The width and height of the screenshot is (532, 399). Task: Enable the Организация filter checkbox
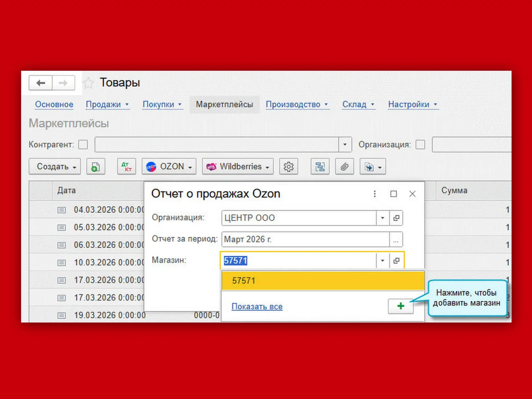pyautogui.click(x=420, y=144)
